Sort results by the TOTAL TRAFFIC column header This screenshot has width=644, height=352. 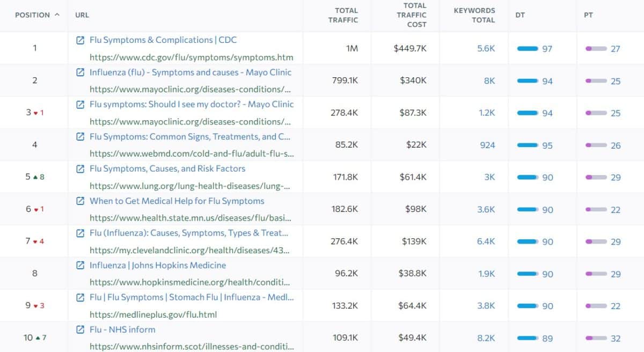tap(346, 14)
